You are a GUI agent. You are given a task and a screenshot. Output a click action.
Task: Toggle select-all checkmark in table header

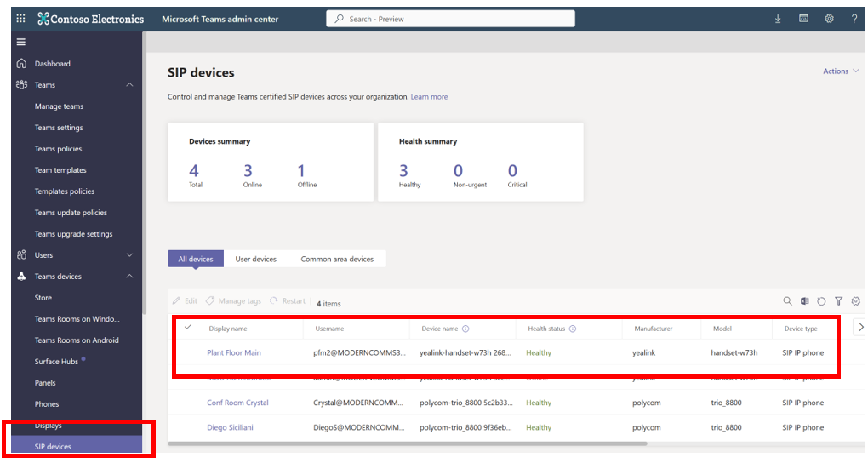click(x=188, y=328)
